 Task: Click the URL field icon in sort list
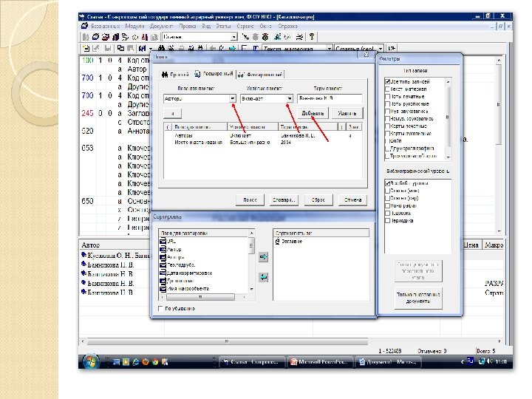click(163, 241)
